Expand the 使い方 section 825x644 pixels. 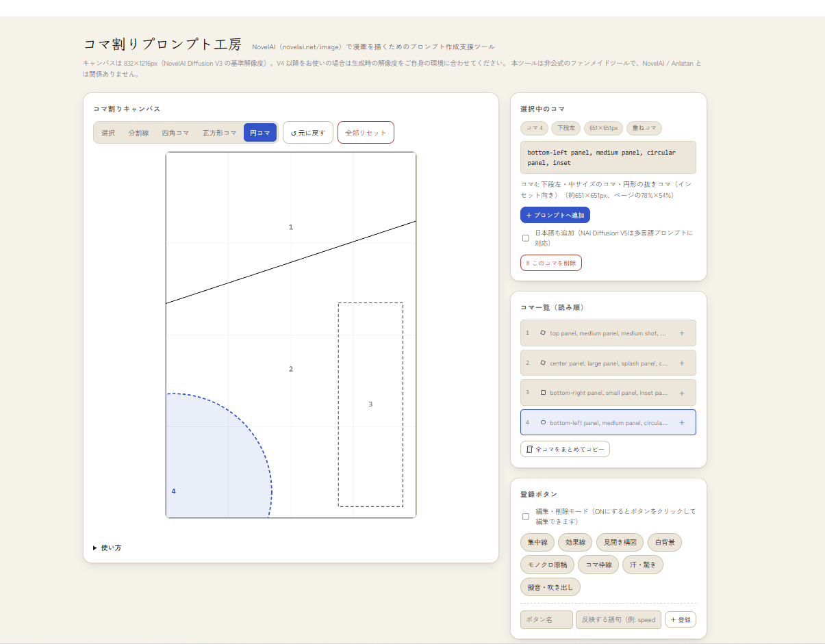coord(107,548)
